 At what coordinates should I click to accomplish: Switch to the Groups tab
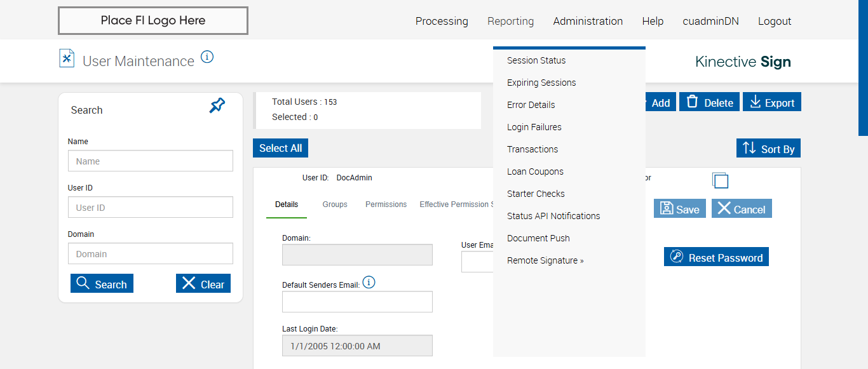pyautogui.click(x=335, y=205)
